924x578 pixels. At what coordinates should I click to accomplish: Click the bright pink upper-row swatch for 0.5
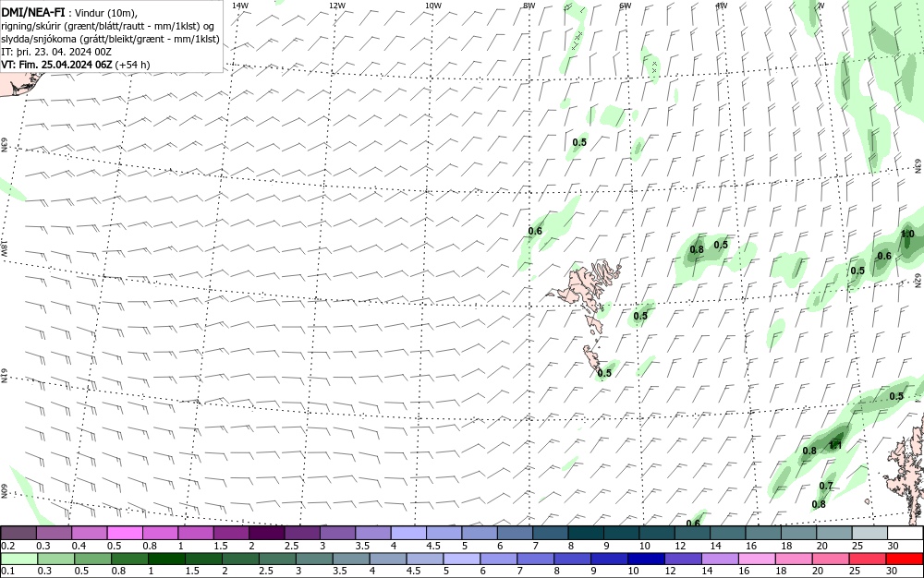(125, 534)
